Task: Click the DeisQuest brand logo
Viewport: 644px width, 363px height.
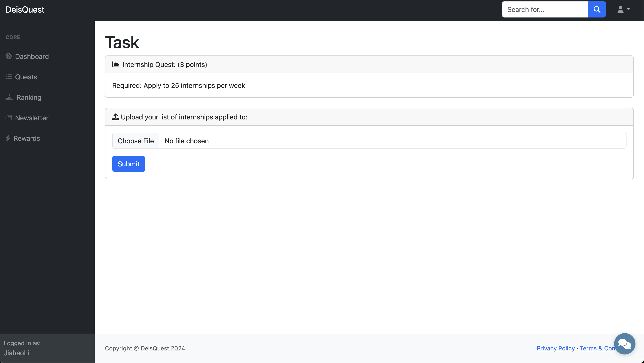Action: tap(25, 10)
